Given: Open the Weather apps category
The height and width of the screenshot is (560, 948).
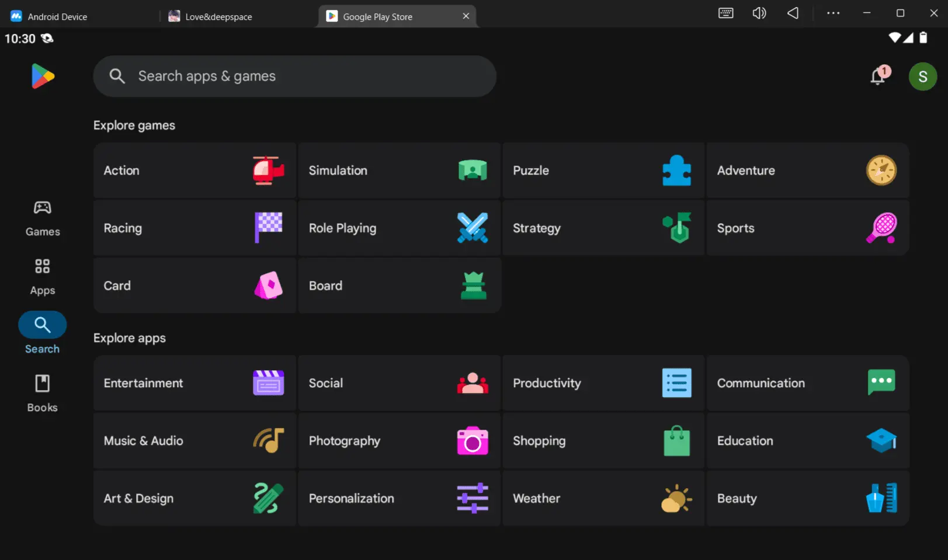Looking at the screenshot, I should tap(603, 499).
